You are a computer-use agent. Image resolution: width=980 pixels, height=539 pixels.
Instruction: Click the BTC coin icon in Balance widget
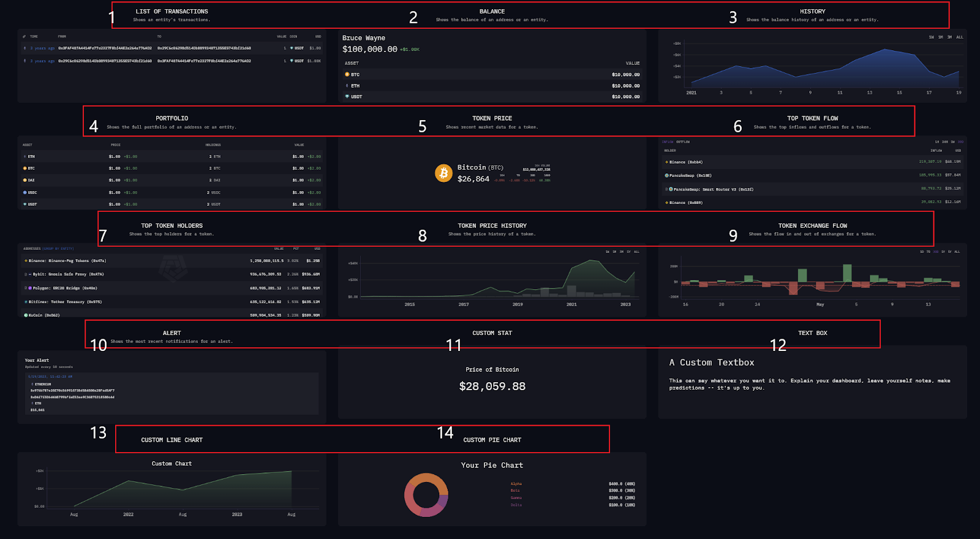[347, 75]
